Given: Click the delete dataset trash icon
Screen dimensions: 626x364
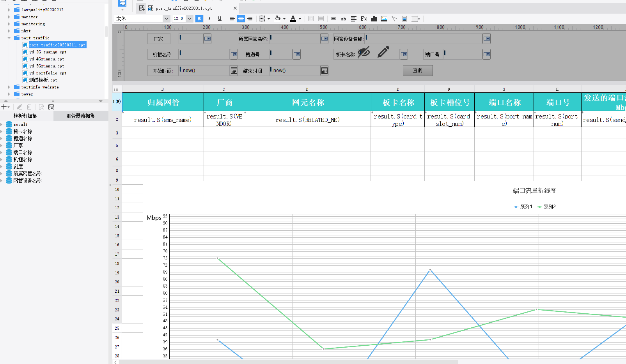Looking at the screenshot, I should point(29,107).
